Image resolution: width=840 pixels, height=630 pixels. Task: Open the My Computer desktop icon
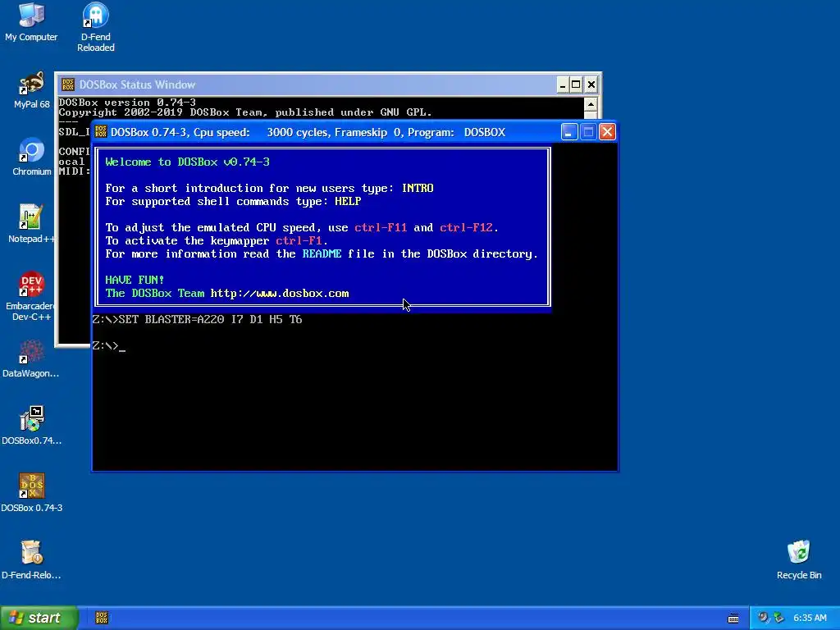pyautogui.click(x=31, y=22)
